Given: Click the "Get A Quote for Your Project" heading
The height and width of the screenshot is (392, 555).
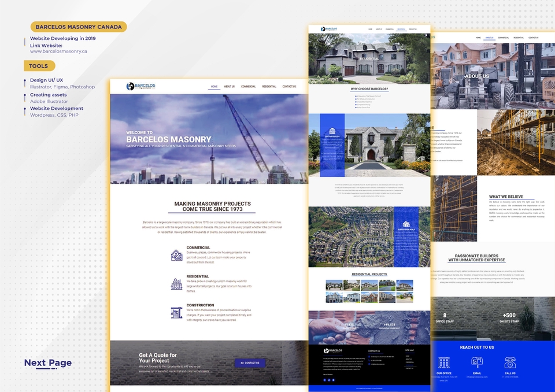Looking at the screenshot, I should click(x=157, y=358).
